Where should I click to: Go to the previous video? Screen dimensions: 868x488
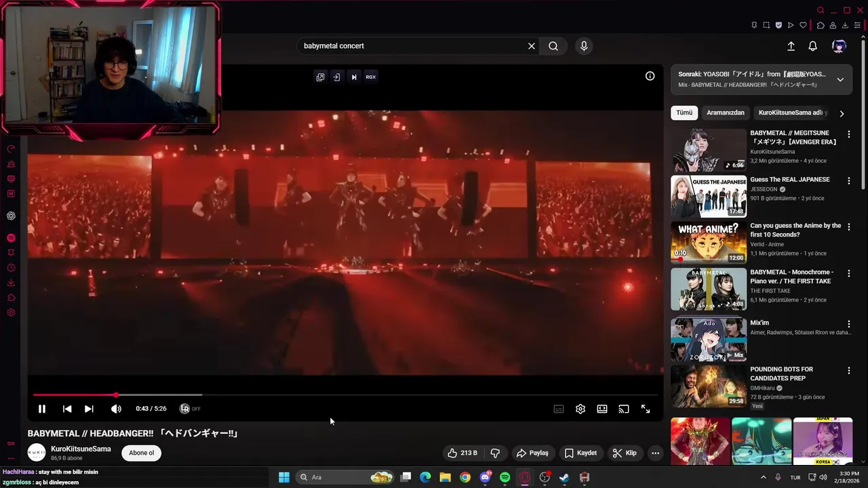[x=67, y=409]
